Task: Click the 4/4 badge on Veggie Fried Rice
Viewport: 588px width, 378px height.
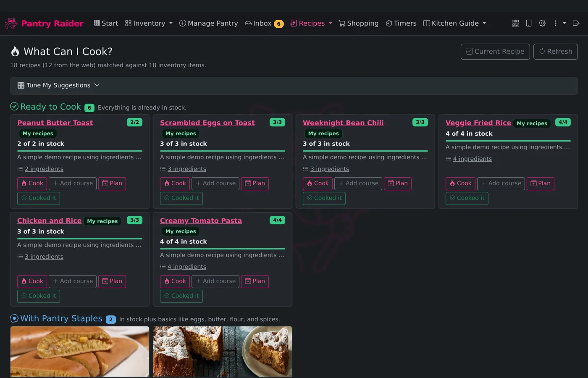Action: click(563, 122)
